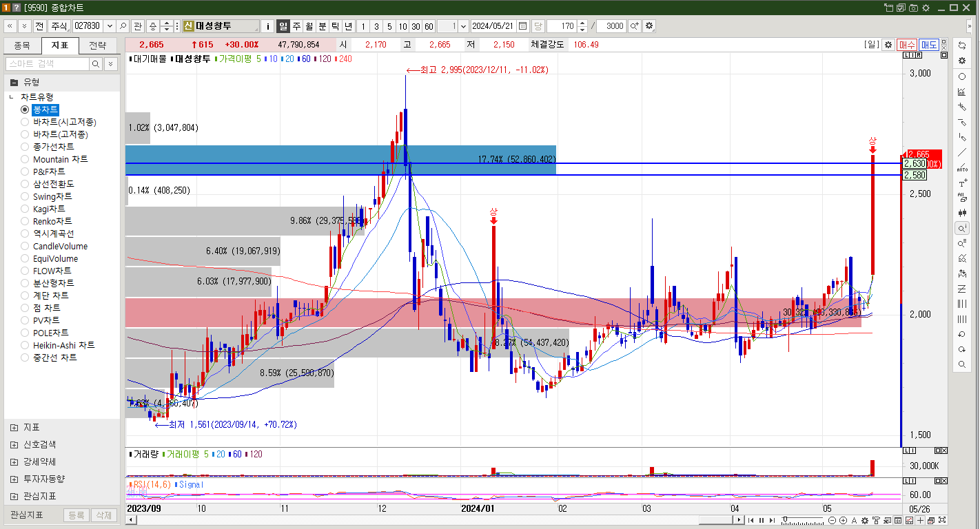Select the text annotation T+ tool
The width and height of the screenshot is (980, 529).
point(962,183)
